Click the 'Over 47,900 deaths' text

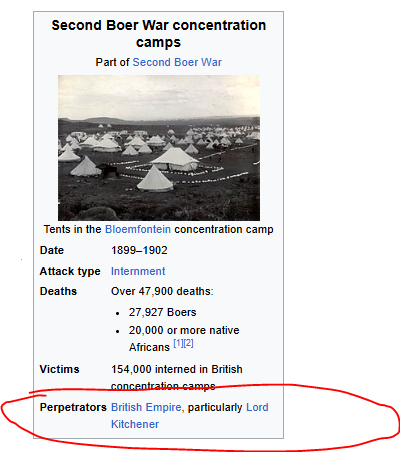[x=162, y=291]
